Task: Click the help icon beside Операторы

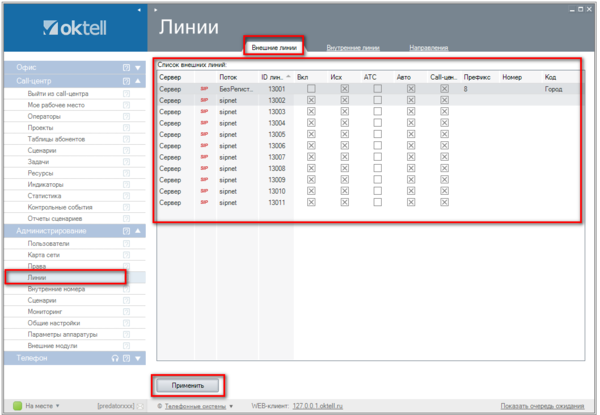Action: 126,116
